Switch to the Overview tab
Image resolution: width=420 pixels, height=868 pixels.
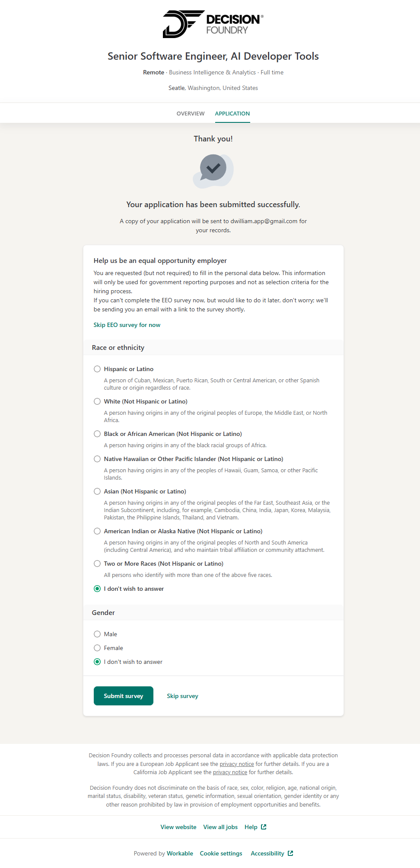(191, 113)
